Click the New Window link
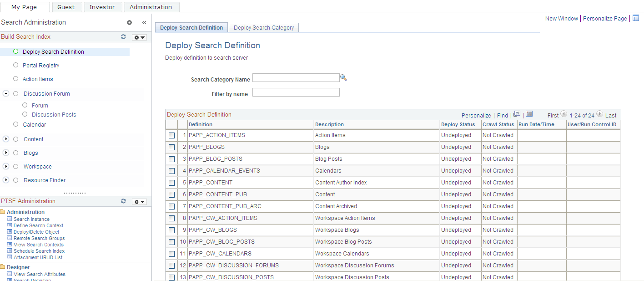The width and height of the screenshot is (644, 281). (x=562, y=19)
